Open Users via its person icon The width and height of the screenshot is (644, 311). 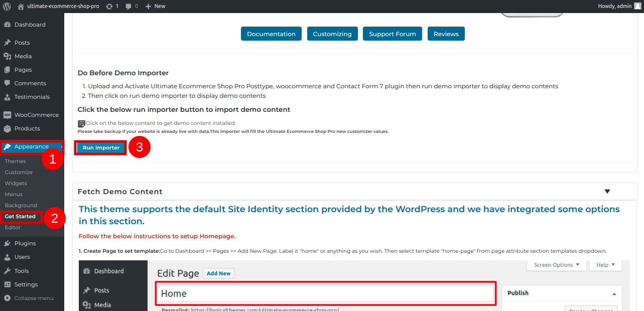point(7,257)
